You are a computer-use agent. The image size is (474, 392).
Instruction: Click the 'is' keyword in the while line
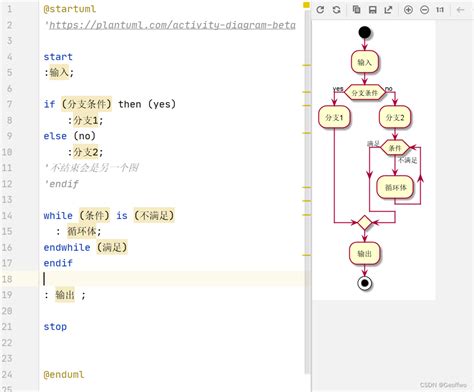pos(122,216)
